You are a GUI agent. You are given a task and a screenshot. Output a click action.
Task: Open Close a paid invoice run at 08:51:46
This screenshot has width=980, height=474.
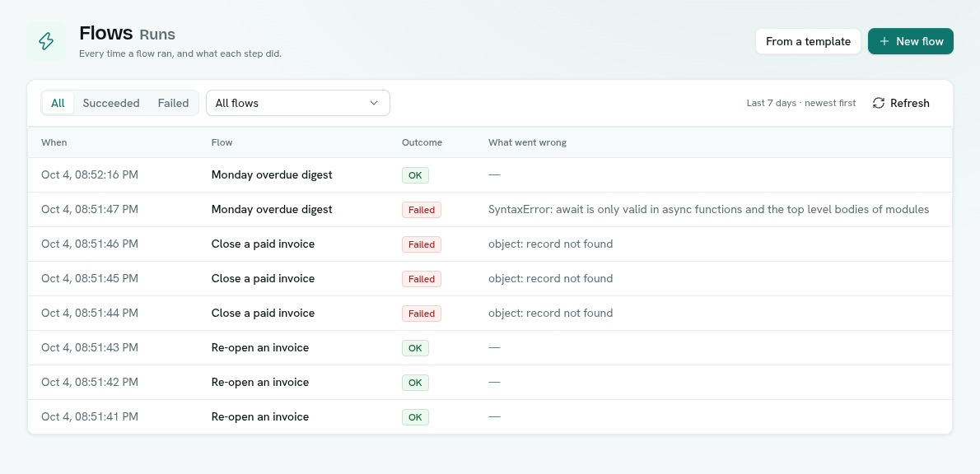264,244
